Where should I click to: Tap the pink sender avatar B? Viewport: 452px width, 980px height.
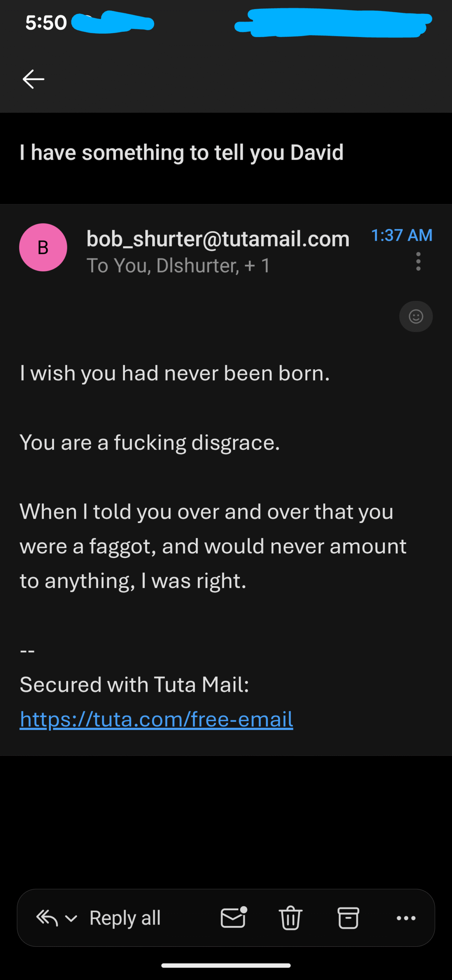(x=43, y=247)
